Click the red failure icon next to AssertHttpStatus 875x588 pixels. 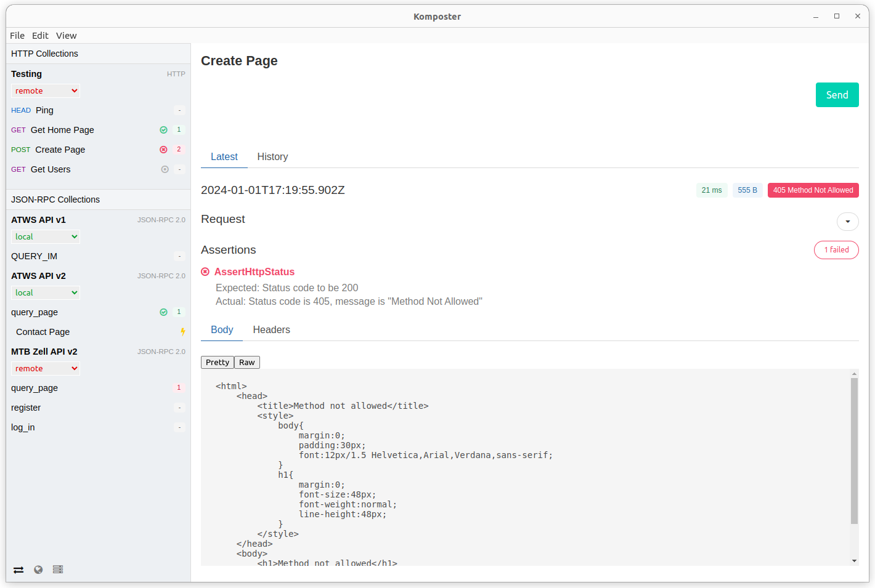(205, 272)
